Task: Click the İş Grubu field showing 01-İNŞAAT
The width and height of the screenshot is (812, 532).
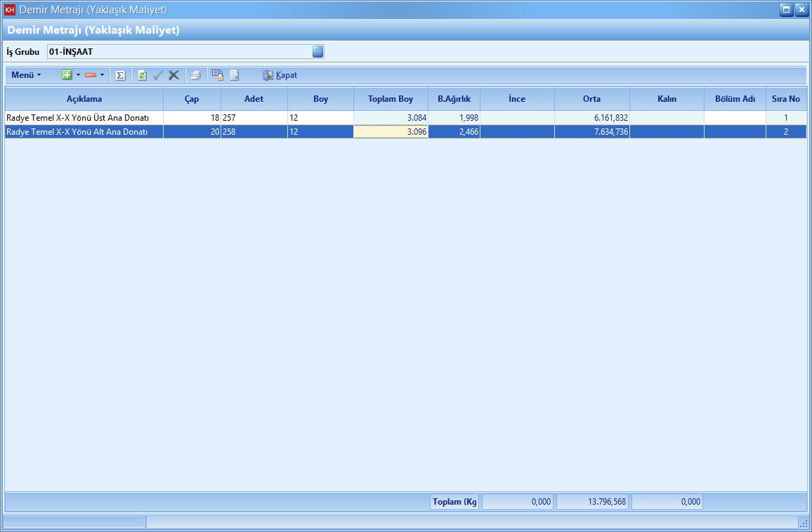Action: pos(179,51)
